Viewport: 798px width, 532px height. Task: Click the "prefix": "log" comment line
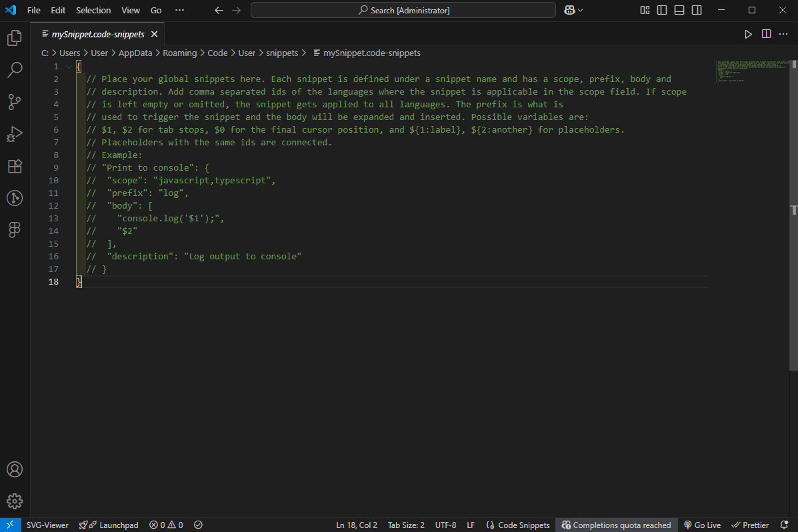pyautogui.click(x=137, y=193)
